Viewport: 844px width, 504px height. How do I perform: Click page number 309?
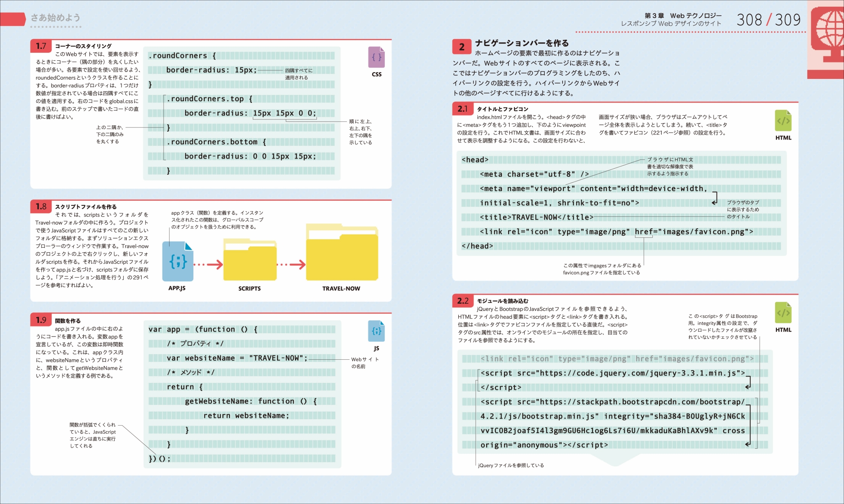point(788,20)
